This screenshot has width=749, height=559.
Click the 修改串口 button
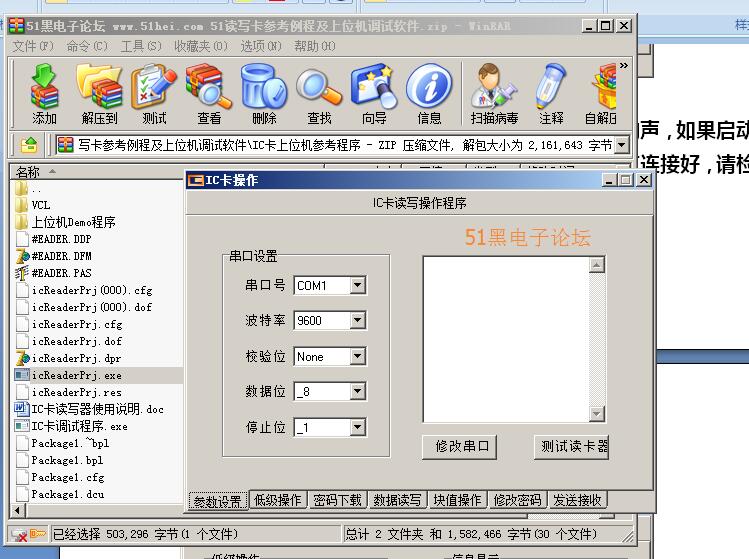pyautogui.click(x=460, y=447)
